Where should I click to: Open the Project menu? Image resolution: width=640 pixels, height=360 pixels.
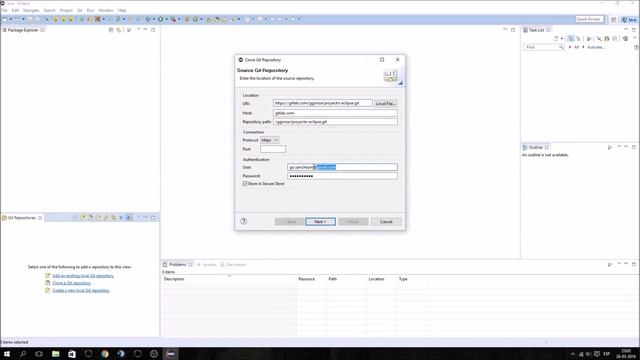click(66, 10)
